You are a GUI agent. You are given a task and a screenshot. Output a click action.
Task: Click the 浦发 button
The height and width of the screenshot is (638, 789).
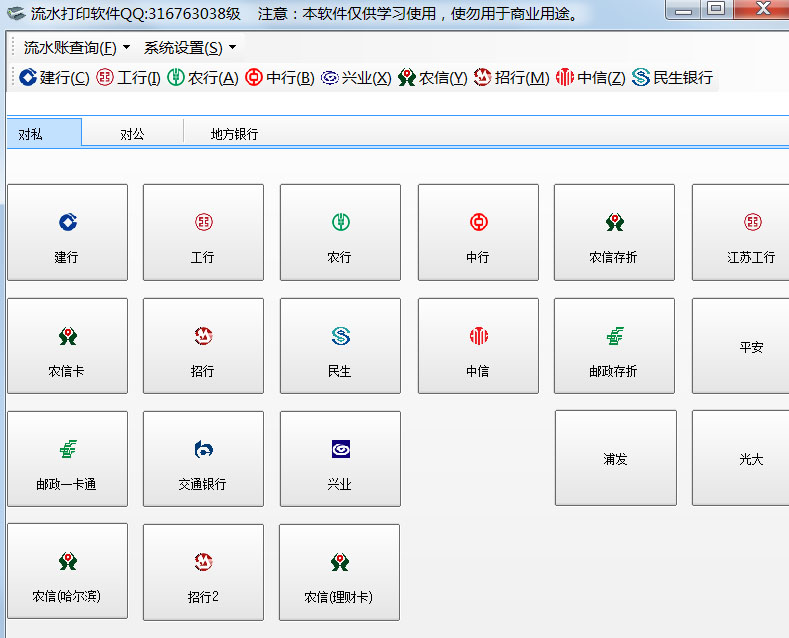click(x=616, y=458)
